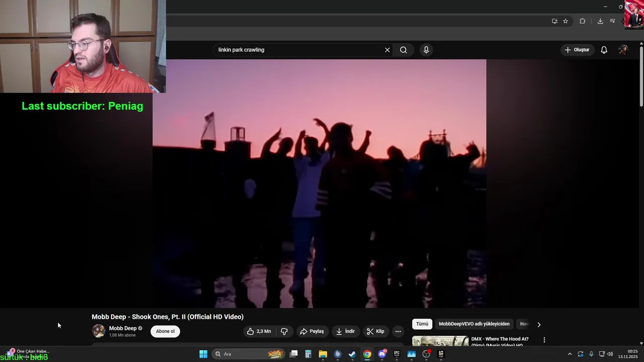
Task: Show hidden system tray icons
Action: point(570,354)
